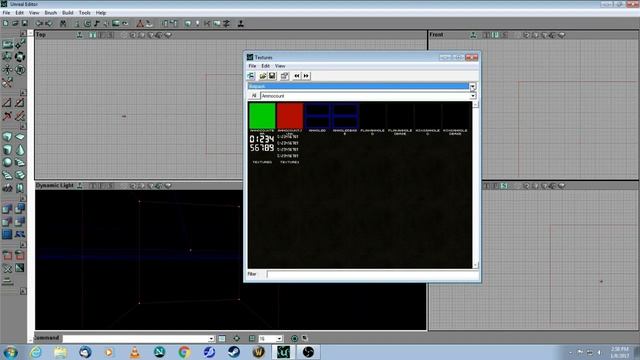640x360 pixels.
Task: Toggle realtime preview in Dynamic Light viewport
Action: point(80,186)
